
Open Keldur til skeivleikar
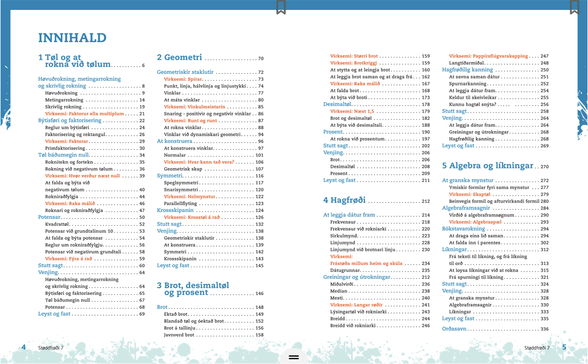point(499,98)
